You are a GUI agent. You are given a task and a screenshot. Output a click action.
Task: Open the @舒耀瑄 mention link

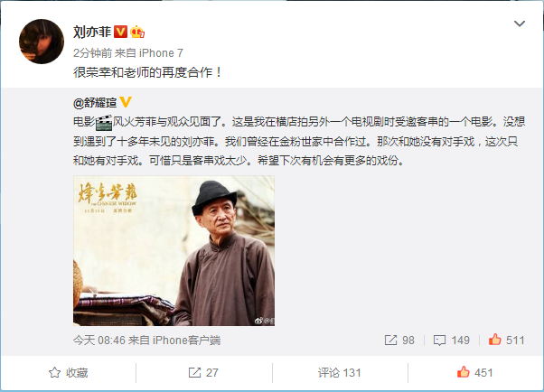pos(95,103)
